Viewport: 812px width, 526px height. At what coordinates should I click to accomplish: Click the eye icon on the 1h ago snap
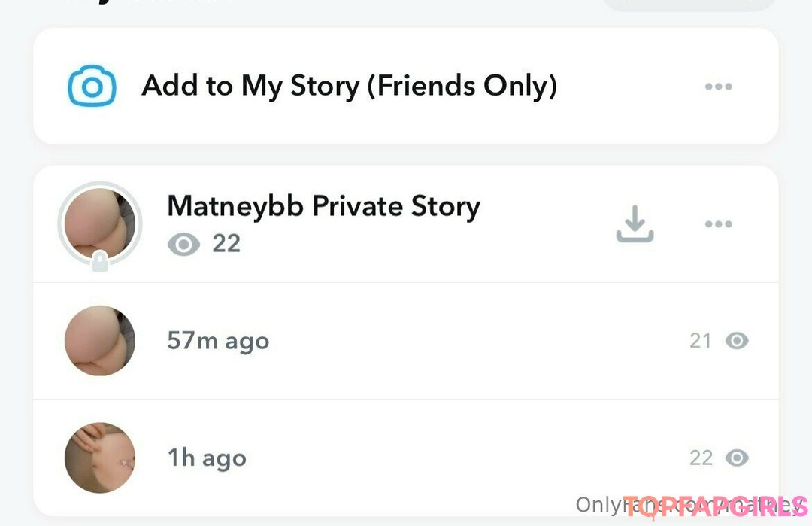737,458
